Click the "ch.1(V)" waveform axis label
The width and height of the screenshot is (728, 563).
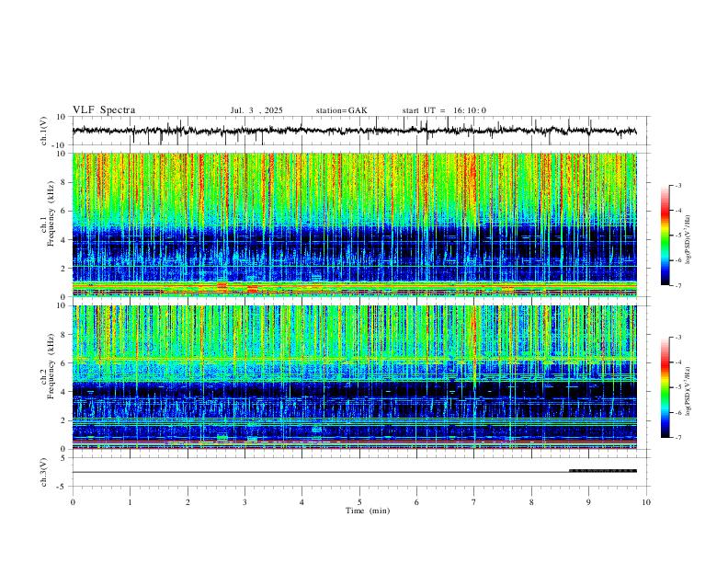pos(44,131)
